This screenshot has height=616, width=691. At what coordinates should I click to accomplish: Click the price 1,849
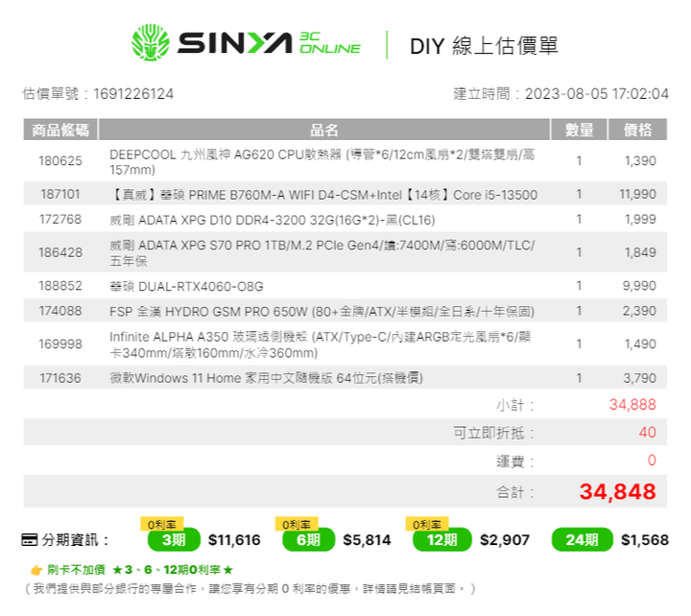[640, 252]
